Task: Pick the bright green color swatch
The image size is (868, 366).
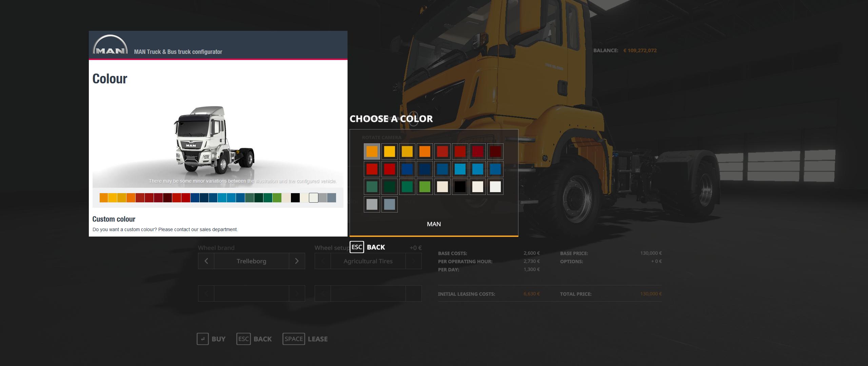Action: pos(425,187)
